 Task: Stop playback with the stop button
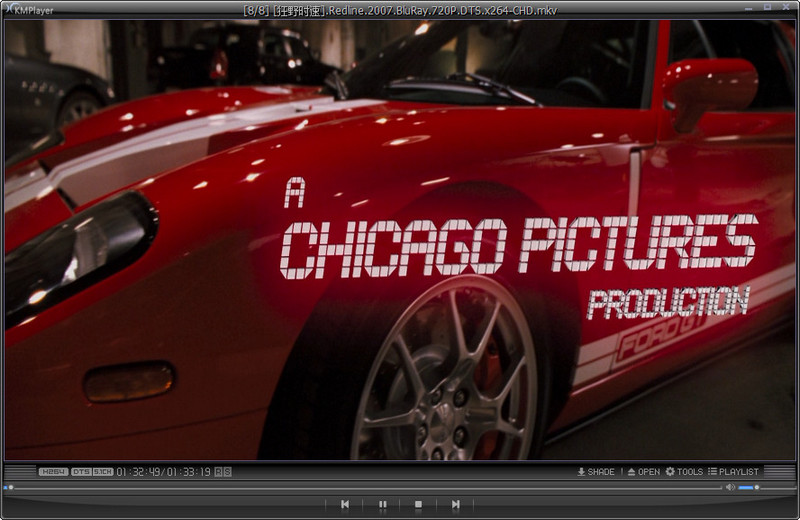point(419,505)
